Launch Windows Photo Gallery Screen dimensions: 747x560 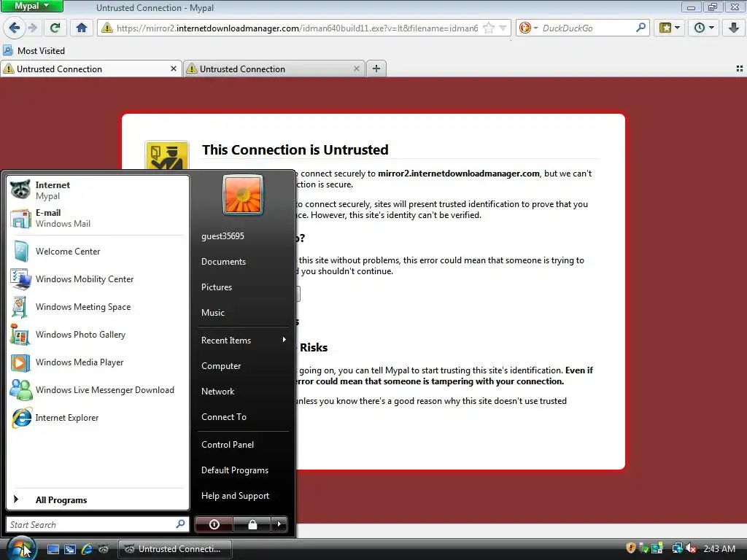(98, 334)
